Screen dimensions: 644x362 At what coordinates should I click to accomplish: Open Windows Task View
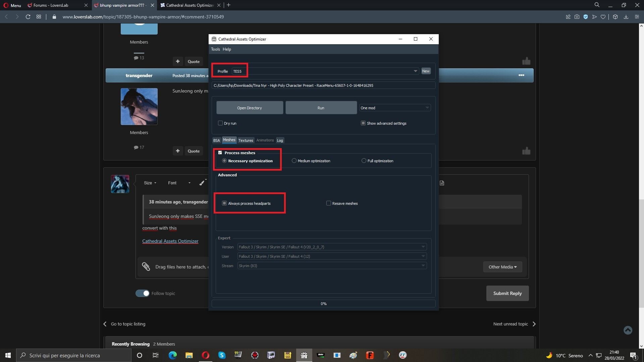156,355
